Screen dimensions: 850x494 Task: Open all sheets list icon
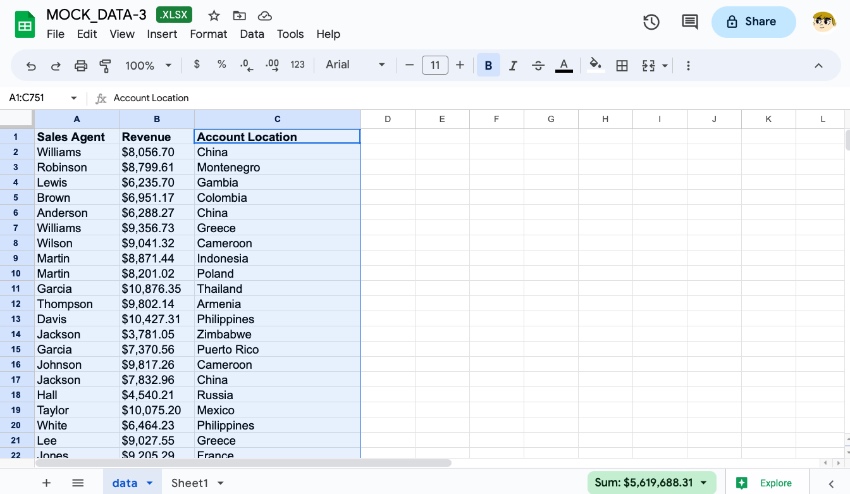(x=78, y=483)
